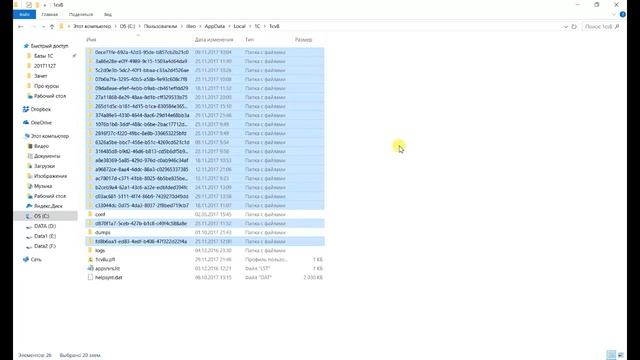The width and height of the screenshot is (640, 360).
Task: Select Быстрый доступ in the navigation pane
Action: [x=49, y=46]
